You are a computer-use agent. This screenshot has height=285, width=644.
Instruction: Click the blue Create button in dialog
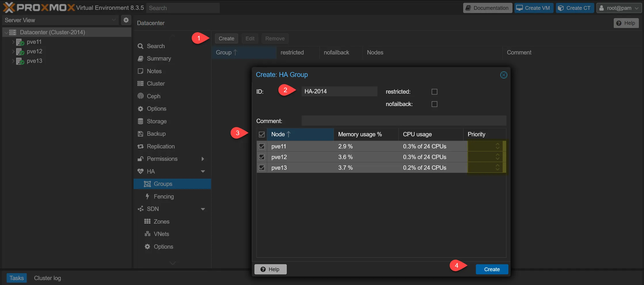tap(492, 269)
